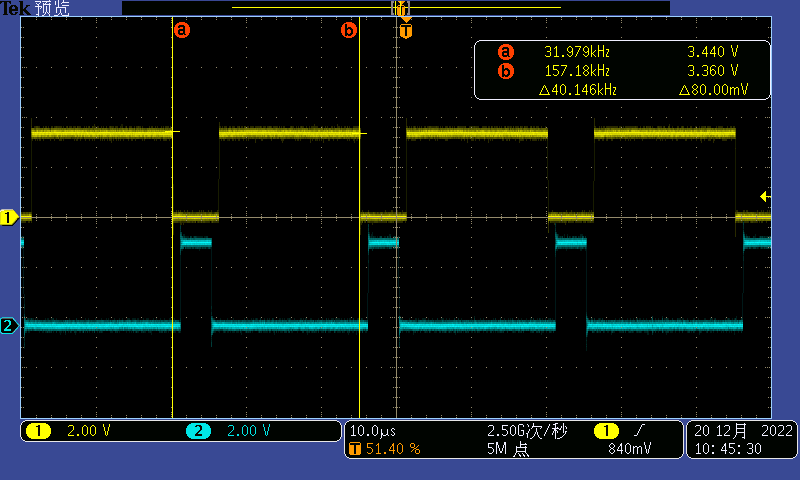The image size is (800, 480).
Task: Click channel 2 scale value 2.00 V
Action: [x=248, y=431]
